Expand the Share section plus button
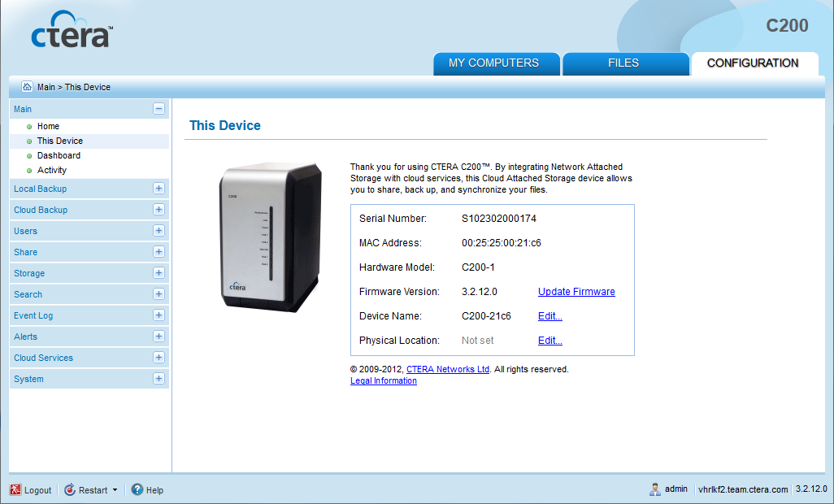Screen dimensions: 834x504 (x=159, y=251)
